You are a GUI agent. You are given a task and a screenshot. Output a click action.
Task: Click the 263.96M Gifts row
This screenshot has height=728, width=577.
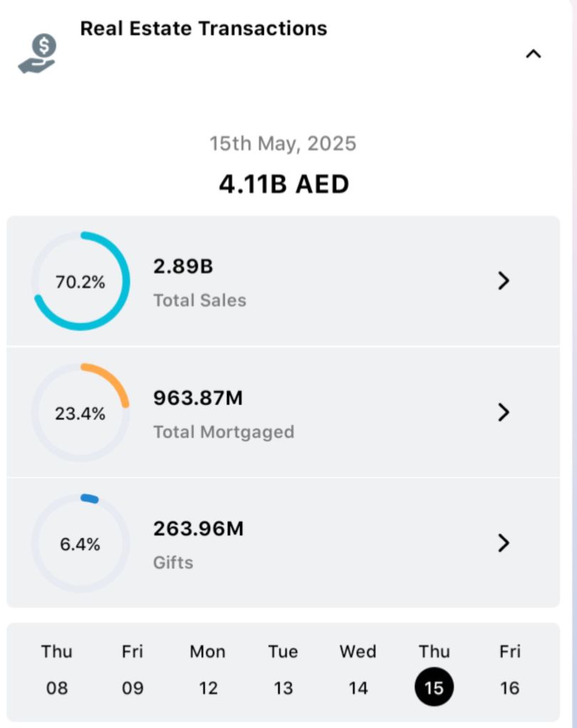point(285,544)
